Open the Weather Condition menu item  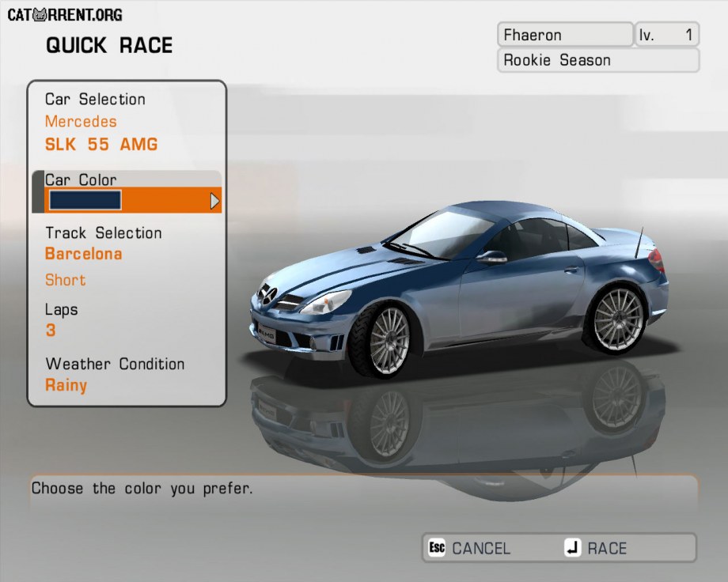pos(116,364)
